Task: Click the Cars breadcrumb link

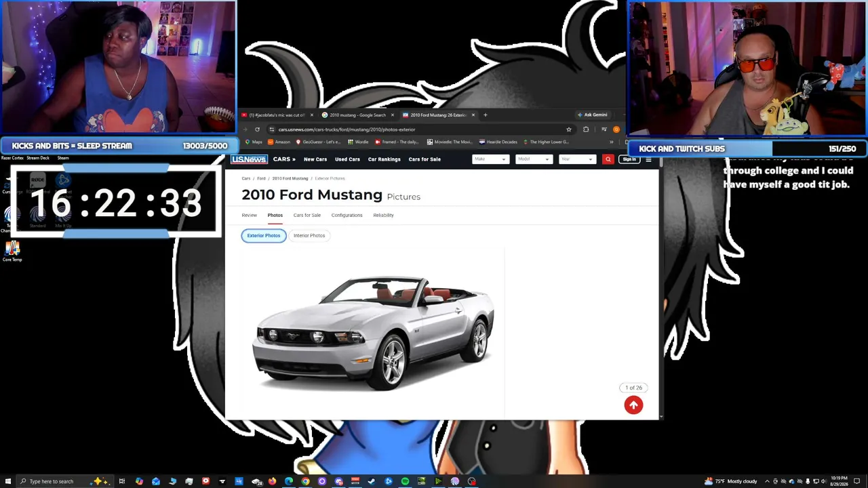Action: pyautogui.click(x=246, y=178)
